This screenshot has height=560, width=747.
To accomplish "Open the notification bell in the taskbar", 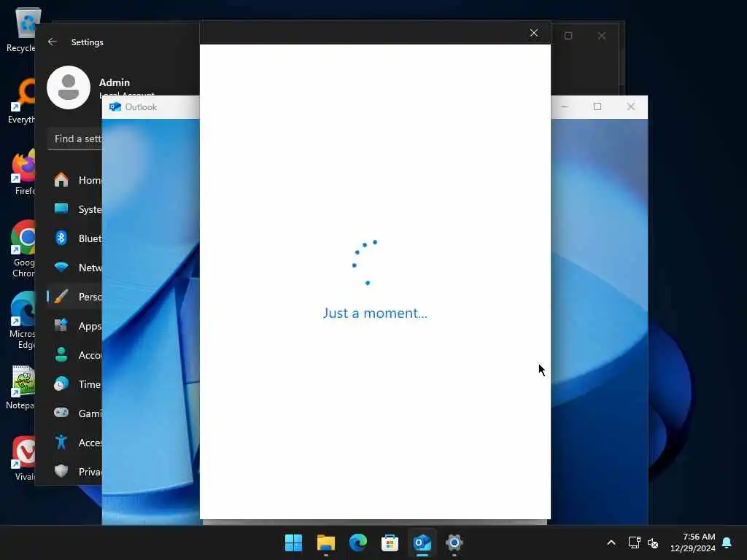I will 727,542.
